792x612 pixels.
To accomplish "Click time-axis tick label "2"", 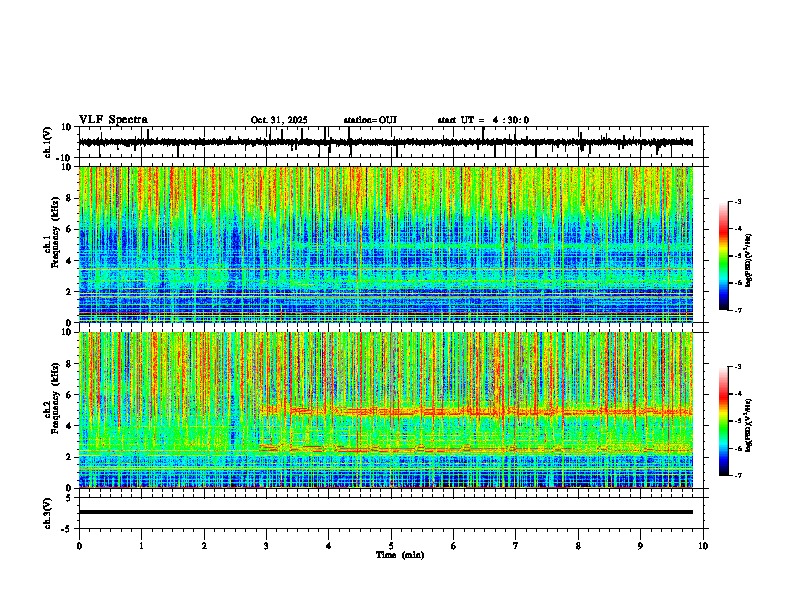I will pos(204,546).
